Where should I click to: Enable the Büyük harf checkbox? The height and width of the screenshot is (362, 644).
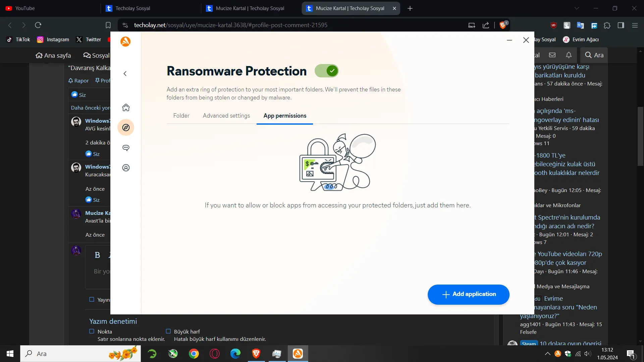click(x=168, y=331)
